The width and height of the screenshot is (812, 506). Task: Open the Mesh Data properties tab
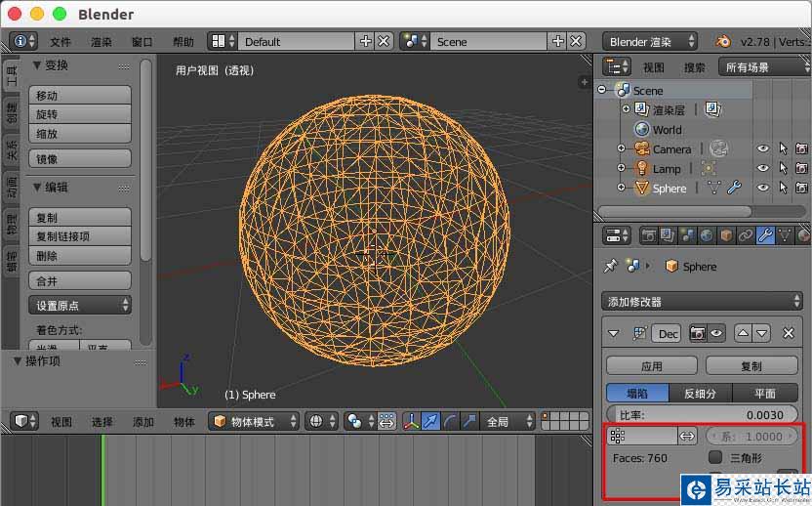[x=785, y=235]
